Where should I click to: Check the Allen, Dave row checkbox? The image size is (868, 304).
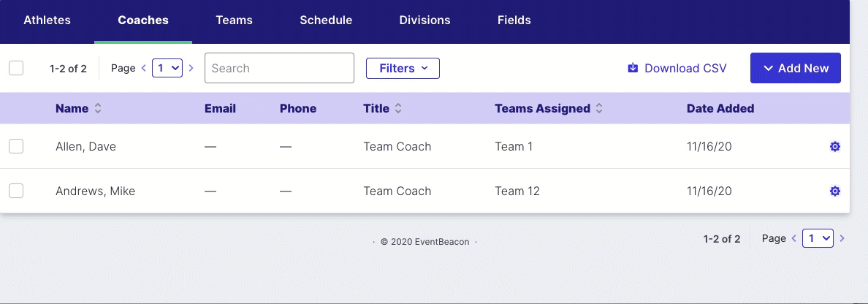click(16, 146)
